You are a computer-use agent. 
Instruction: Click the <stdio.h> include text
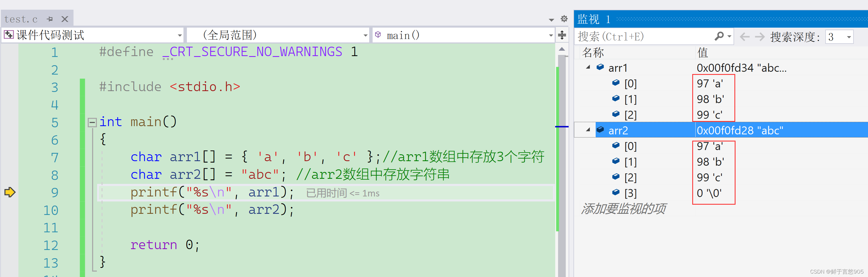coord(205,87)
